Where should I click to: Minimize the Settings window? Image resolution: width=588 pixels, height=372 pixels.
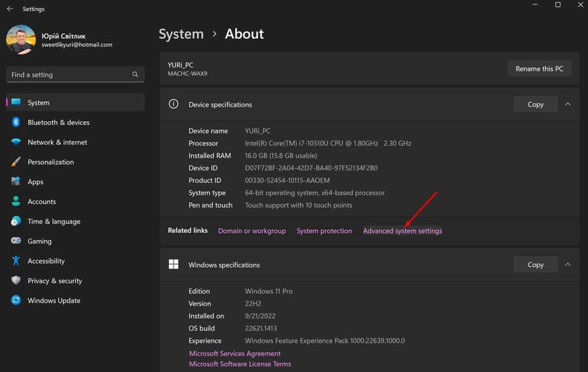535,5
